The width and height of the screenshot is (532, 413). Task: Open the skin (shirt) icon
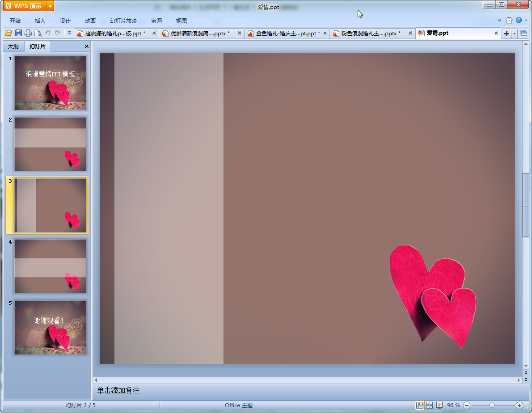[x=509, y=21]
